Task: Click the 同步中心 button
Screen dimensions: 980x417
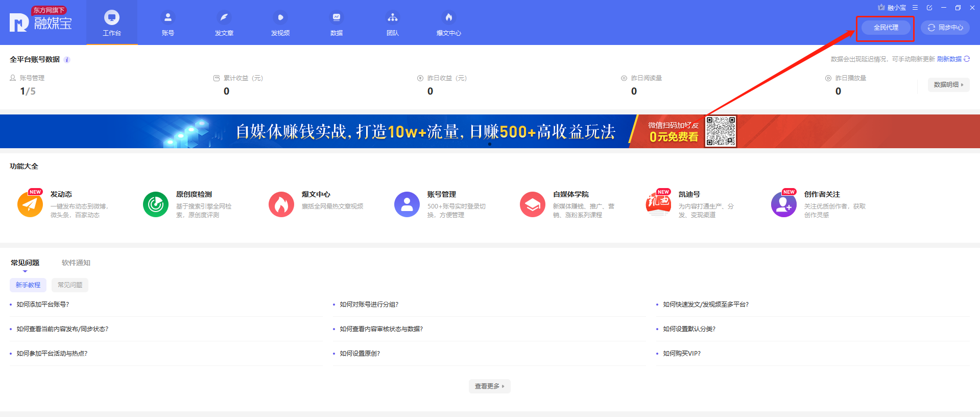Action: coord(945,28)
